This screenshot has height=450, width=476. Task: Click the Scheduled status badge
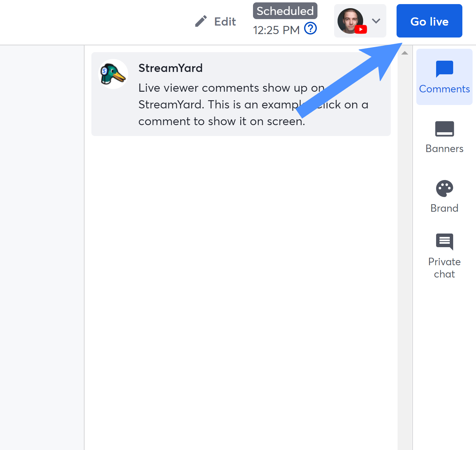pyautogui.click(x=285, y=11)
